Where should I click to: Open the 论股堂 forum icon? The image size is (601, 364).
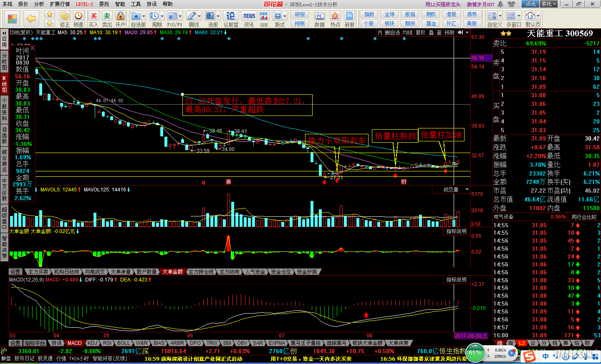click(x=231, y=19)
